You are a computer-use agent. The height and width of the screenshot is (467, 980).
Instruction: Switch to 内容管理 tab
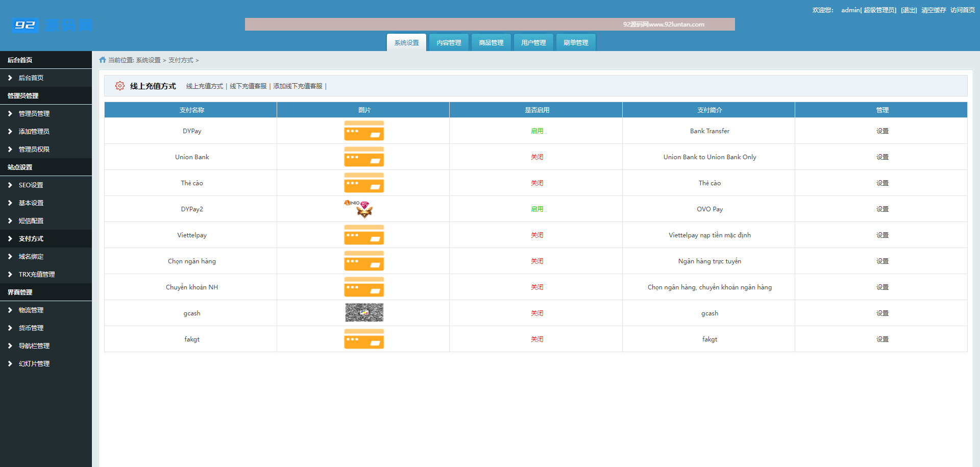[449, 42]
